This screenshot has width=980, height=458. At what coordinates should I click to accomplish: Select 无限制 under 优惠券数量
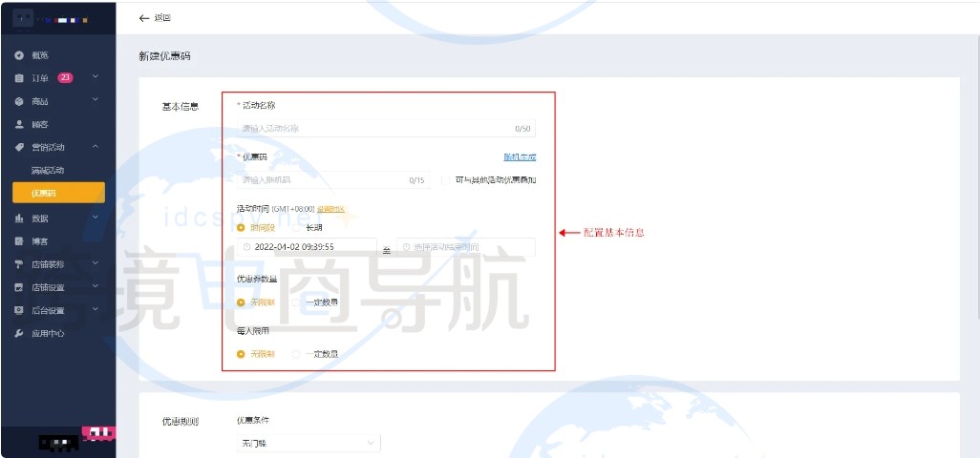click(x=241, y=302)
